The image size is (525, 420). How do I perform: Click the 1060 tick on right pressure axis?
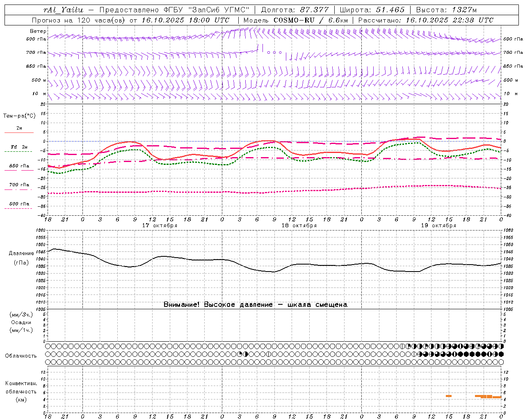508,230
